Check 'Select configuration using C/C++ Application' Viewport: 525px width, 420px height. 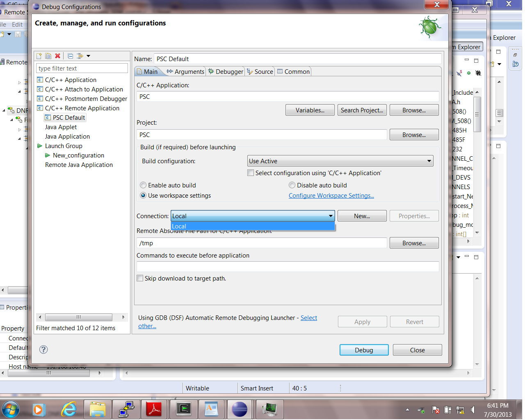pos(251,173)
